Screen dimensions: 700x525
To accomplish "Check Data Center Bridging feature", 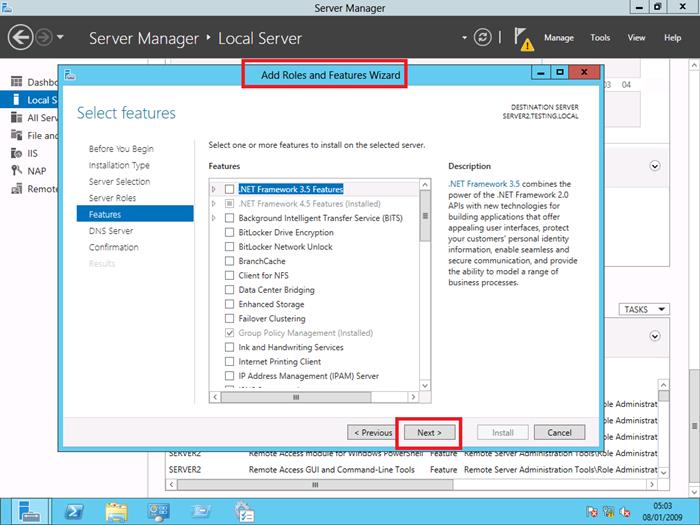I will [229, 290].
